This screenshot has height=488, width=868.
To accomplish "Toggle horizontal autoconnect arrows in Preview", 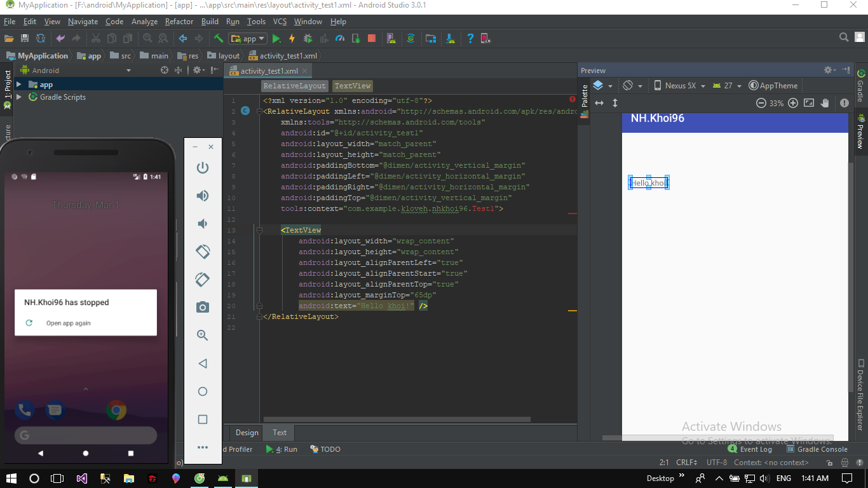I will [599, 103].
